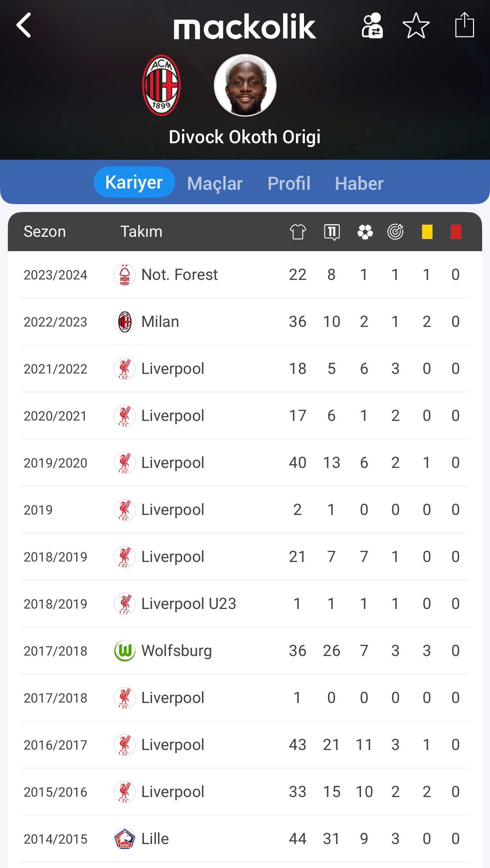Open the Wolfsburg team link
This screenshot has width=490, height=868.
(176, 651)
